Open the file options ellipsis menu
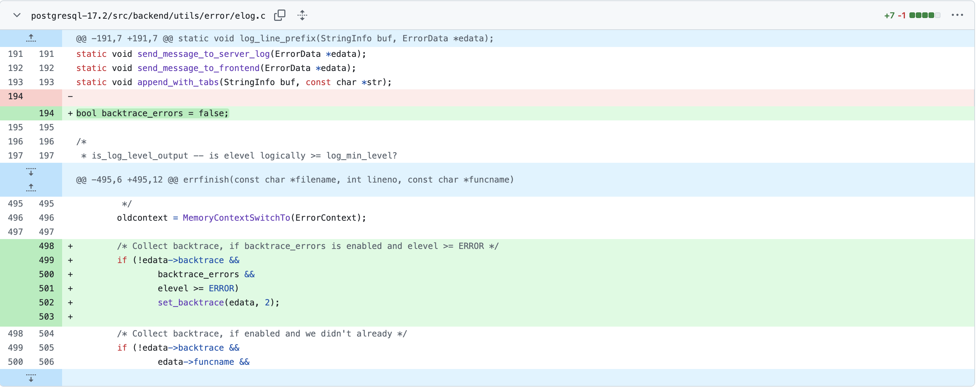The height and width of the screenshot is (387, 980). pos(957,15)
